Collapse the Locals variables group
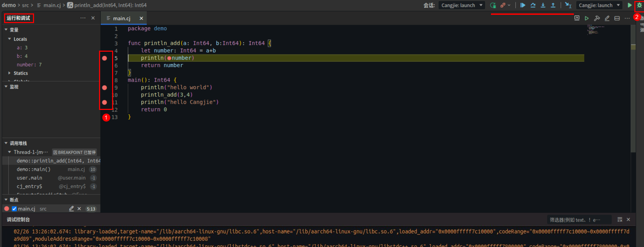644x247 pixels. coord(10,39)
